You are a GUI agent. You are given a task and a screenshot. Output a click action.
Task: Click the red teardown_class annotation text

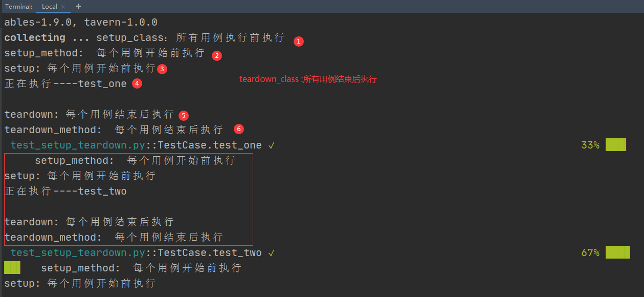[308, 79]
